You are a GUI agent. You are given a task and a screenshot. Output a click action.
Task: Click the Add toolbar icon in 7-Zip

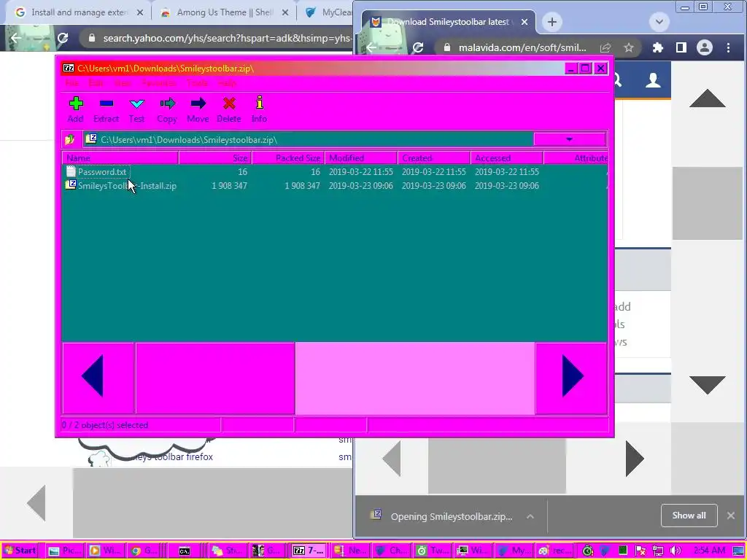click(76, 109)
